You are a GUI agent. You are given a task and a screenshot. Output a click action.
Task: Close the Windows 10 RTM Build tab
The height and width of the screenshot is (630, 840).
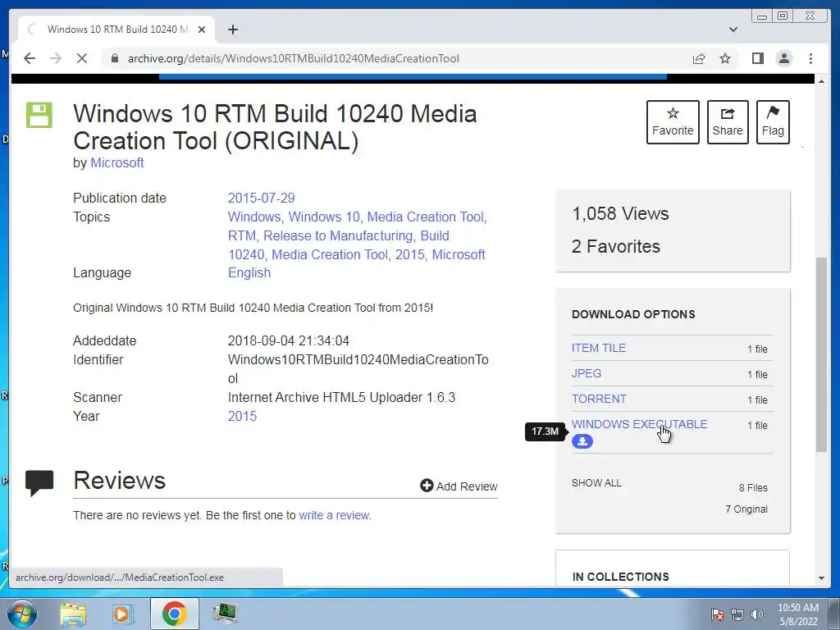point(202,30)
